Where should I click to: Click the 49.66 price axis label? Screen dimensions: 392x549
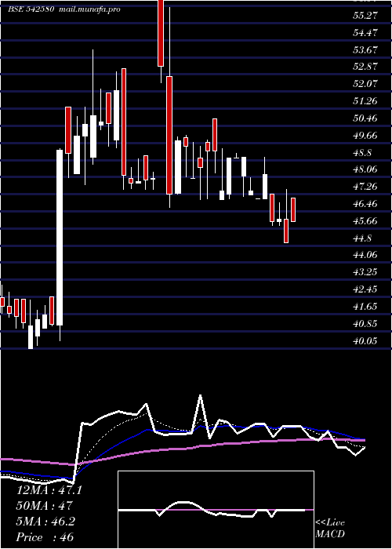(x=366, y=135)
